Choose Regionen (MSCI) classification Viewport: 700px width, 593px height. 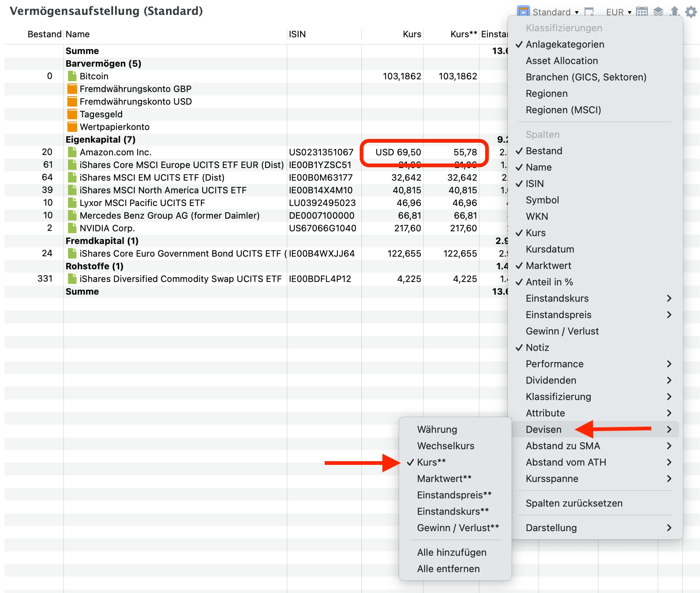pyautogui.click(x=595, y=110)
